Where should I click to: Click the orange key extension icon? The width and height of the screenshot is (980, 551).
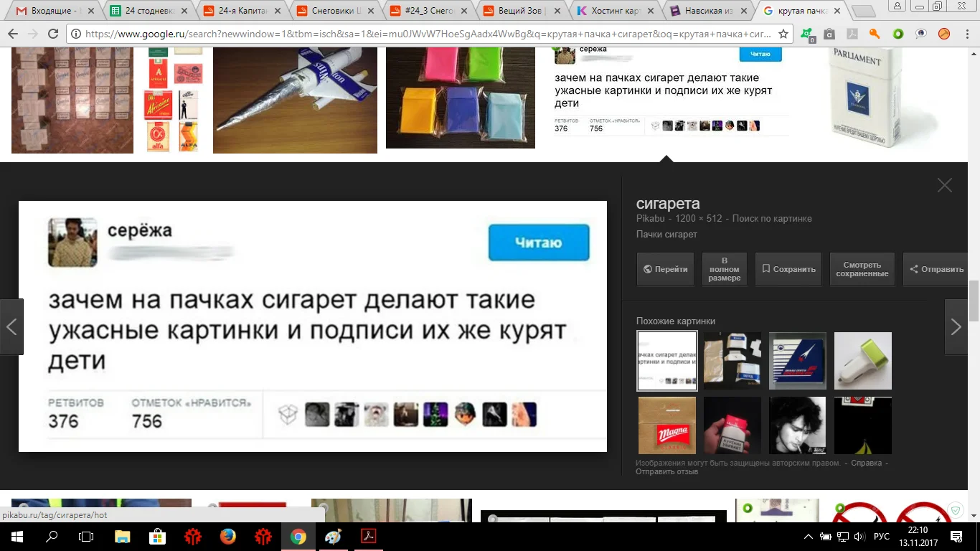pos(875,34)
